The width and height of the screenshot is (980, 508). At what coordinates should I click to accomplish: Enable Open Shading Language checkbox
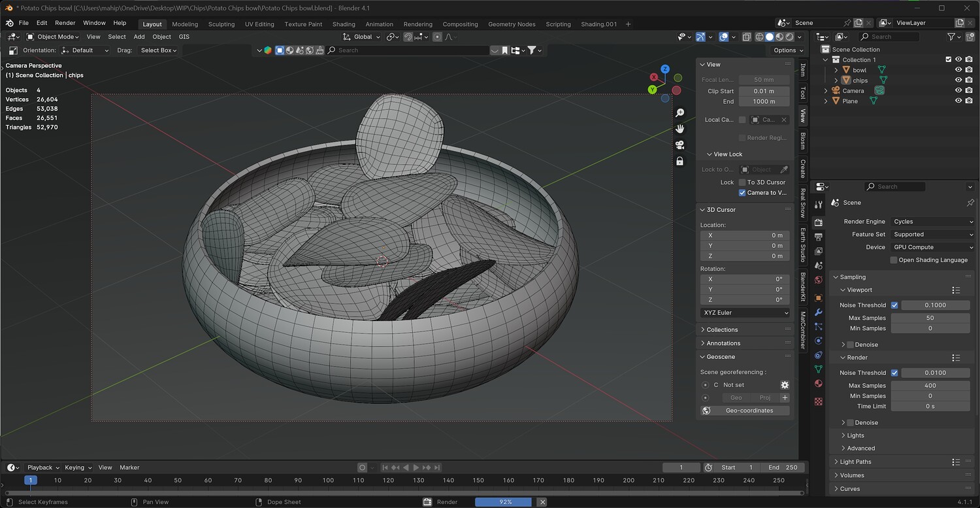(894, 260)
